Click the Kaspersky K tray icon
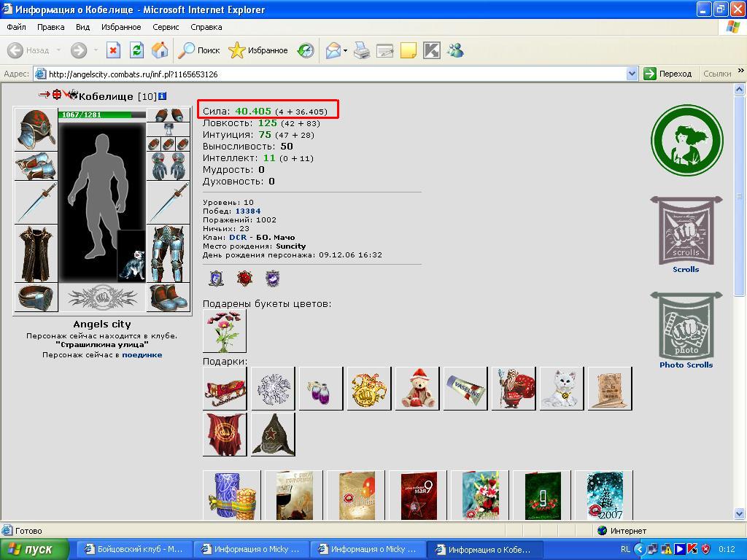Image resolution: width=747 pixels, height=560 pixels. click(x=692, y=549)
